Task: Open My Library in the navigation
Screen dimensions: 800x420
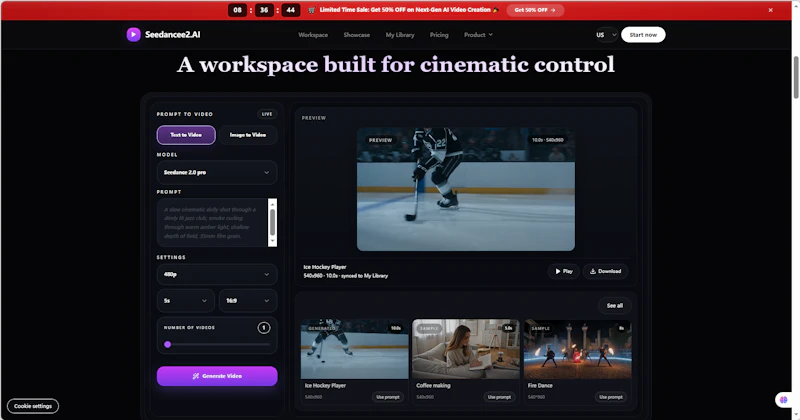Action: (x=400, y=35)
